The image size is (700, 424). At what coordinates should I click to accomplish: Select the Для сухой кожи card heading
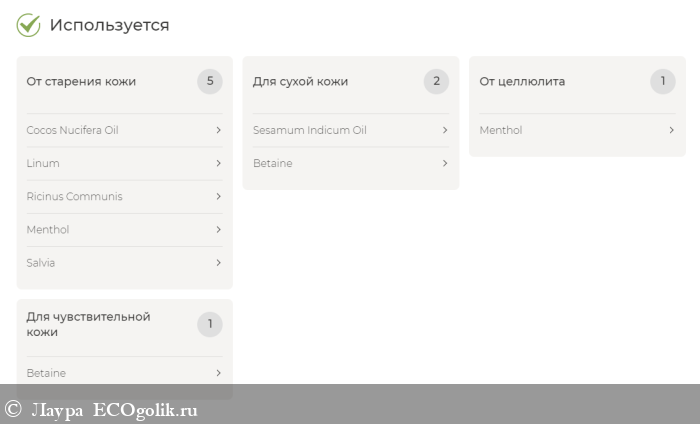tap(300, 82)
